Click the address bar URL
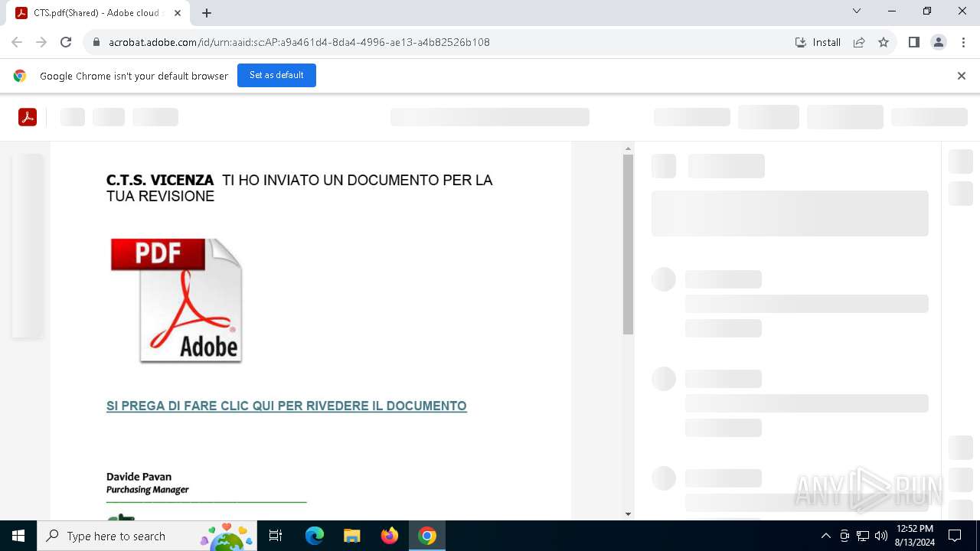980x551 pixels. [x=299, y=42]
